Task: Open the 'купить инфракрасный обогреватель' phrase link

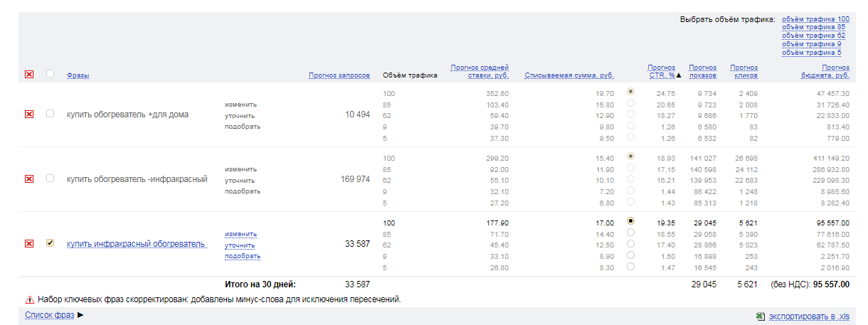Action: (136, 245)
